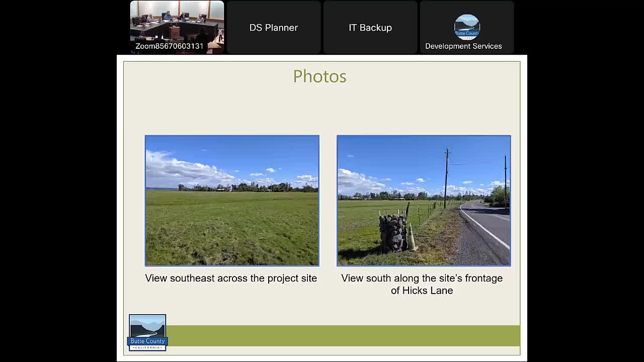The height and width of the screenshot is (362, 644).
Task: Click the traffic cone beside the stone pillar
Action: pyautogui.click(x=411, y=238)
